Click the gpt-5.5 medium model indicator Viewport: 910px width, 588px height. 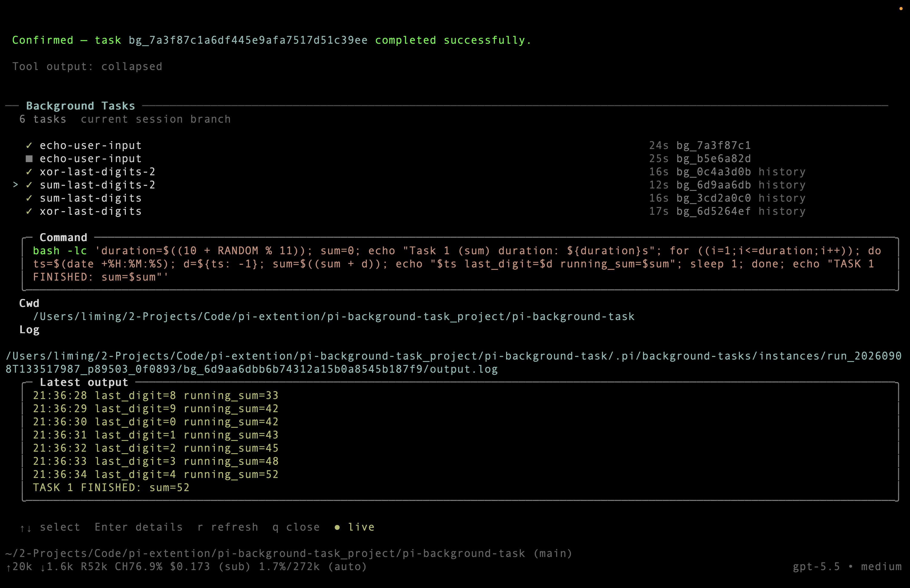pos(847,567)
